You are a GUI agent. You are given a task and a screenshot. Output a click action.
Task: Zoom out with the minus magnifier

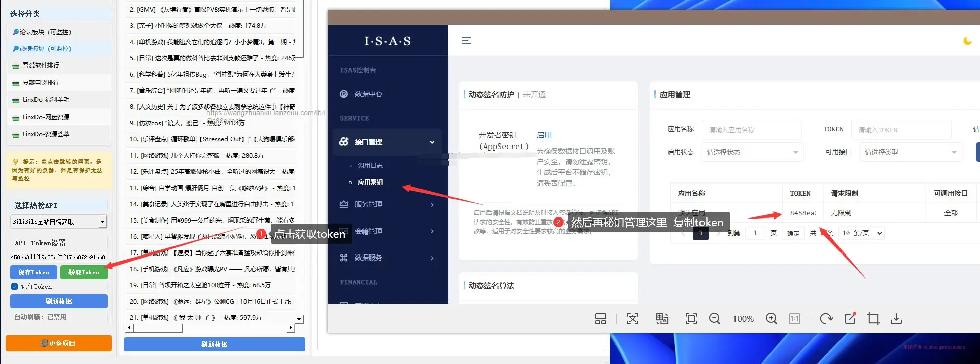pyautogui.click(x=715, y=319)
